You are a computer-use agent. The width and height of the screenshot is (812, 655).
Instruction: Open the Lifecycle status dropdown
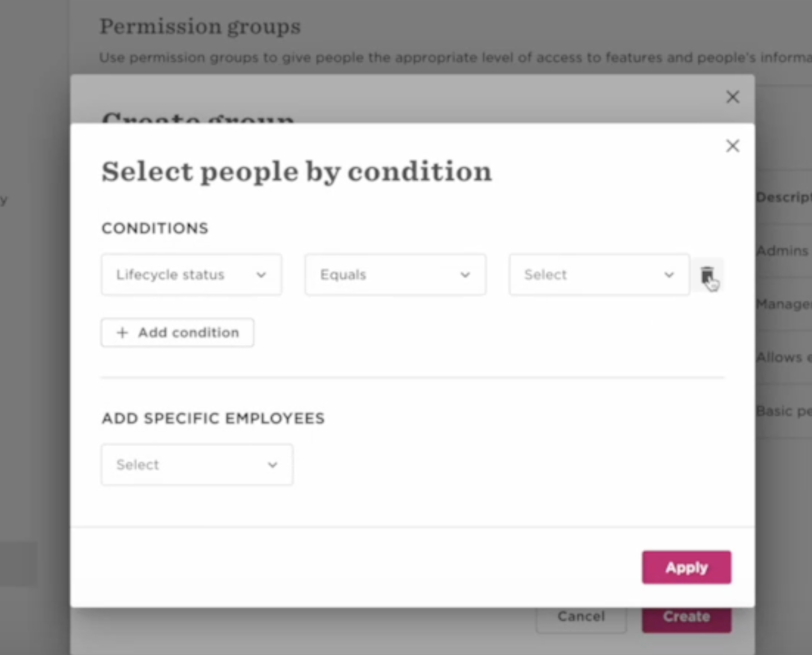click(x=191, y=275)
